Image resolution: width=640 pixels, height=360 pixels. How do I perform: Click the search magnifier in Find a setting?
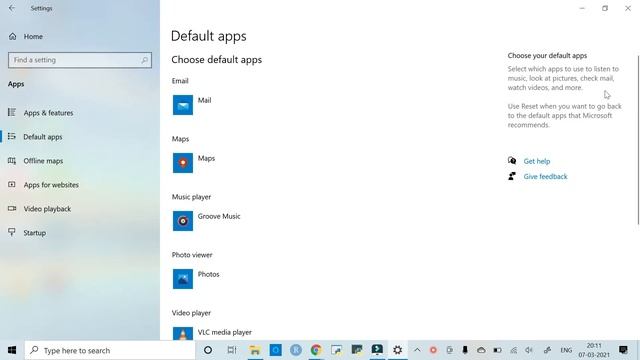(144, 60)
